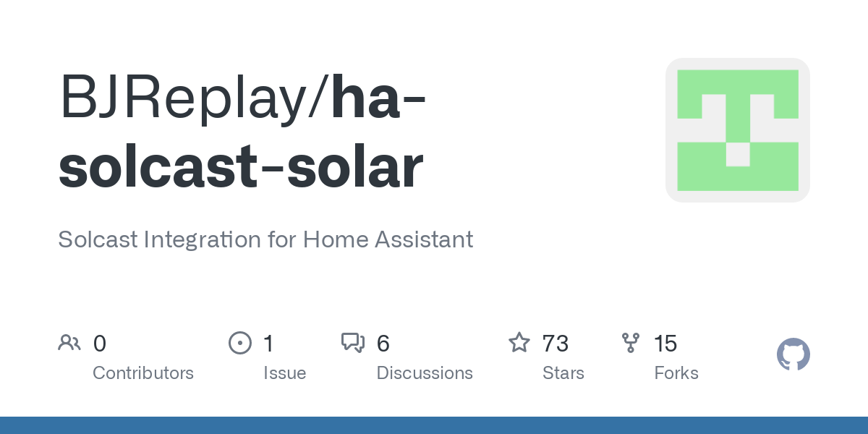This screenshot has height=434, width=868.
Task: Click the Issue circle icon
Action: pyautogui.click(x=239, y=343)
